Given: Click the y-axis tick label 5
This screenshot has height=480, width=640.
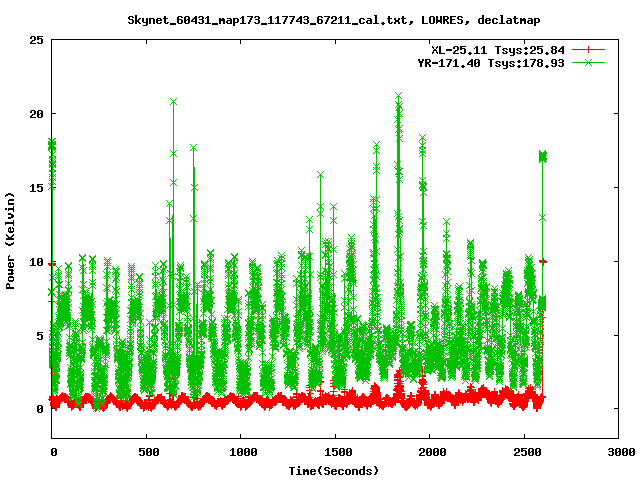Looking at the screenshot, I should point(40,336).
